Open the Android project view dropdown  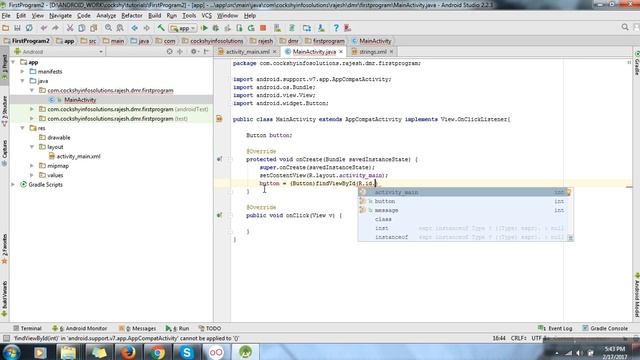(x=58, y=52)
